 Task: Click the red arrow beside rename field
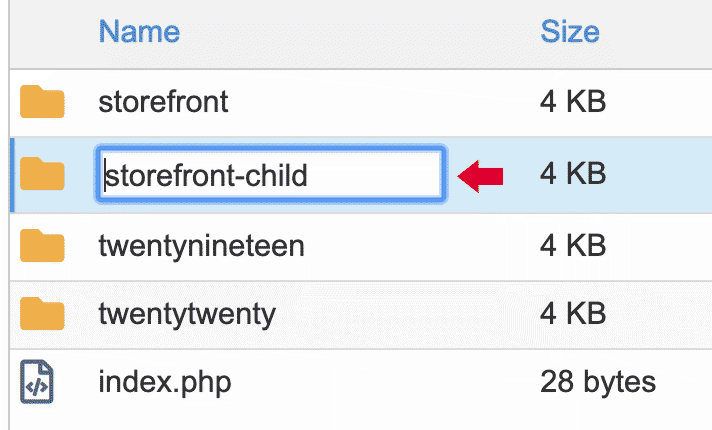pos(480,177)
